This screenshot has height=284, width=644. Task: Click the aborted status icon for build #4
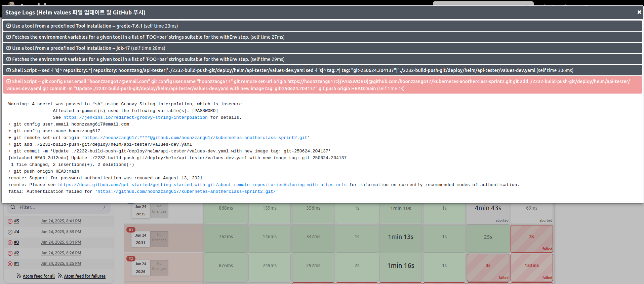(x=10, y=232)
